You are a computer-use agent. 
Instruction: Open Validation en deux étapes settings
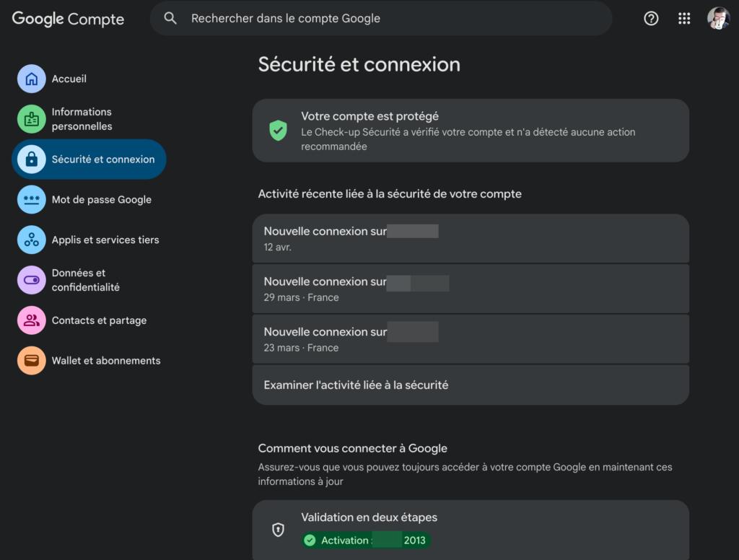471,529
